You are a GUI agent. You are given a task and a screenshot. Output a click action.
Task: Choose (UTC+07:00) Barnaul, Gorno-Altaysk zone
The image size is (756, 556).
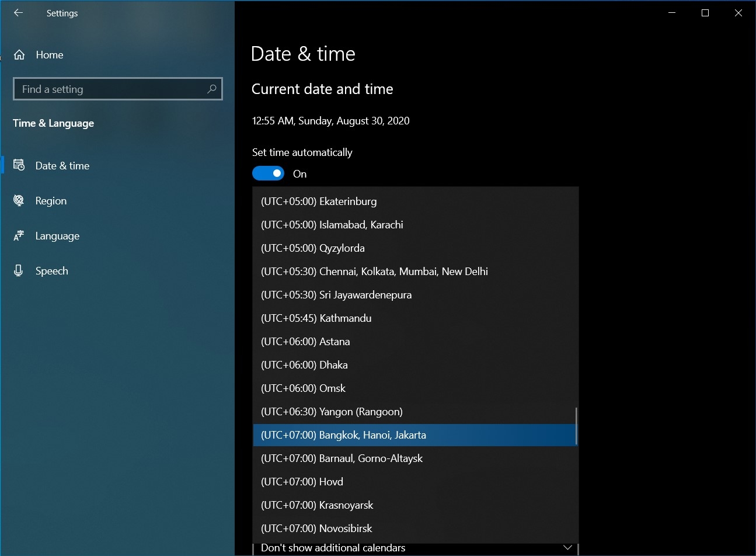[415, 458]
